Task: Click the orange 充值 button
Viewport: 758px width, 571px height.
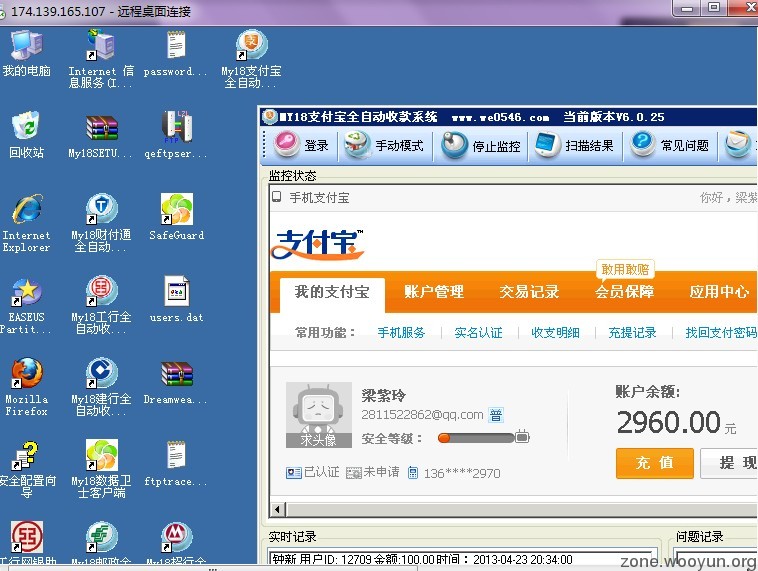Action: 655,463
